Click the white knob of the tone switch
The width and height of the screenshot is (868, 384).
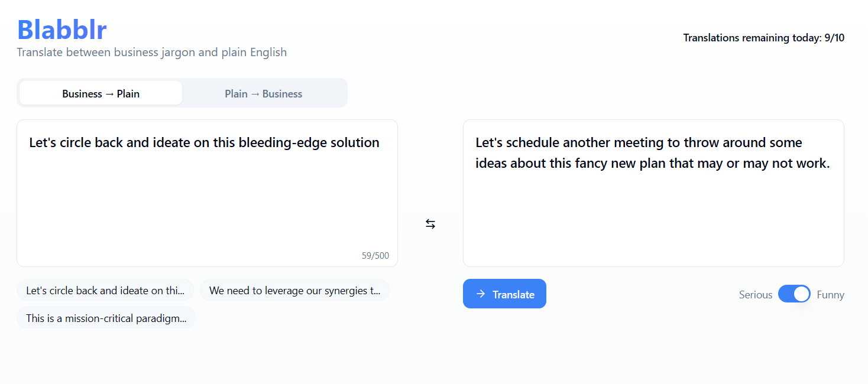pos(801,294)
